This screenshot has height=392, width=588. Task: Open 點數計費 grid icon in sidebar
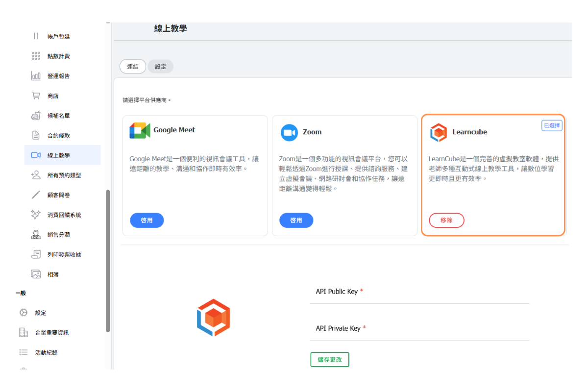(x=36, y=56)
